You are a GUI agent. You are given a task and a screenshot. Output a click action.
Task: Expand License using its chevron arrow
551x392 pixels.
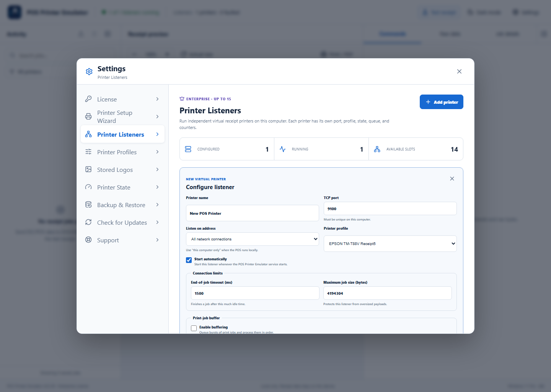(157, 99)
